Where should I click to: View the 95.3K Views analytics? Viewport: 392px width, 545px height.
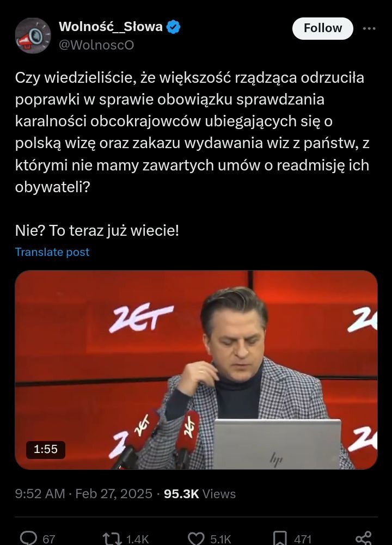(199, 494)
